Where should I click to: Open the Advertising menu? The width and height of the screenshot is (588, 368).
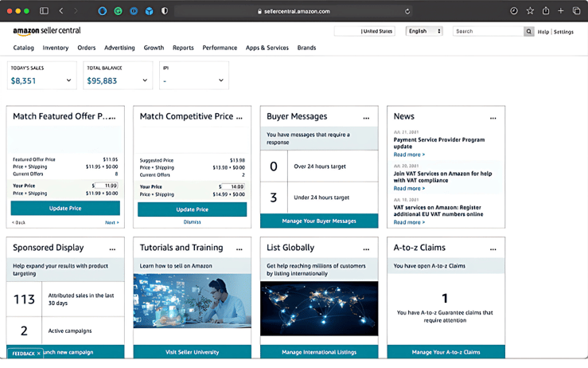119,48
